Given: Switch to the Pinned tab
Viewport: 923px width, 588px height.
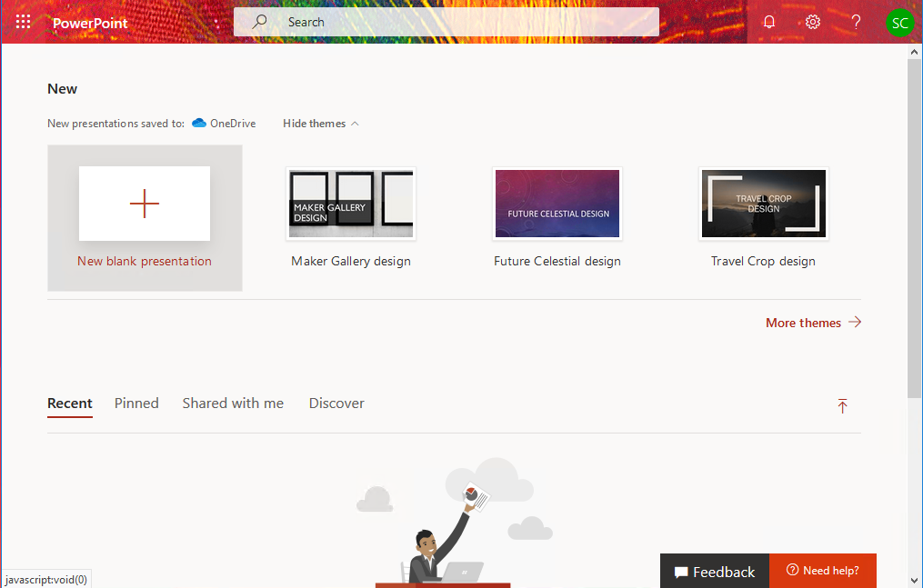Looking at the screenshot, I should click(x=136, y=404).
